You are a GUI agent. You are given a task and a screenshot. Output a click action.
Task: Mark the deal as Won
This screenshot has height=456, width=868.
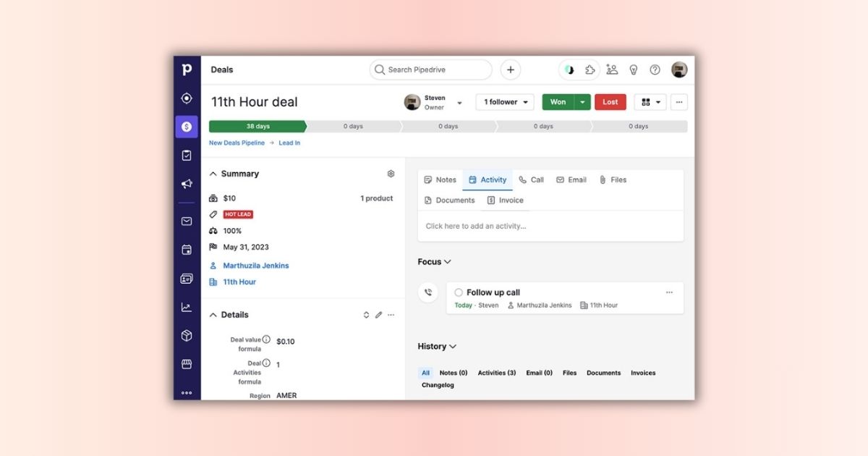click(558, 102)
